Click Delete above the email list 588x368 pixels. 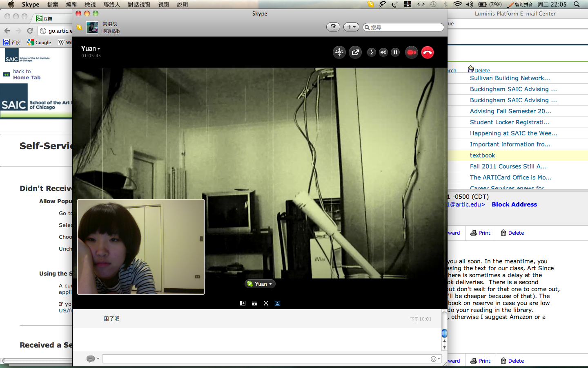[479, 70]
